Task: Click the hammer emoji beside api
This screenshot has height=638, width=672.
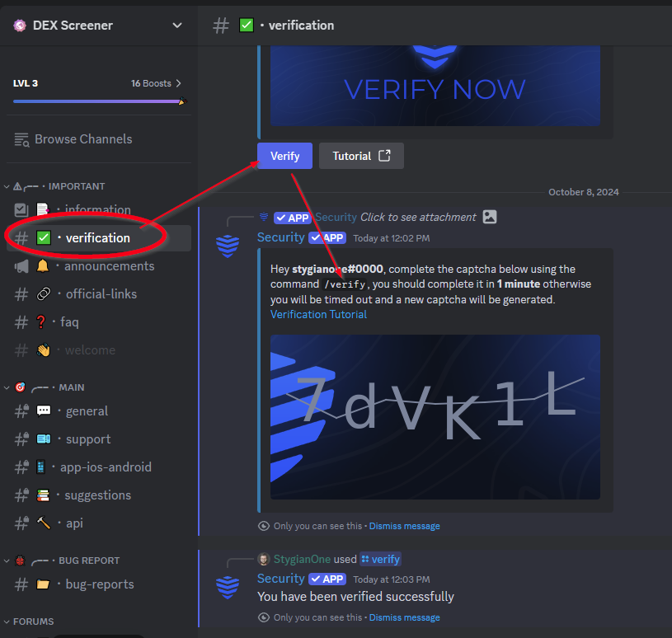Action: [44, 523]
